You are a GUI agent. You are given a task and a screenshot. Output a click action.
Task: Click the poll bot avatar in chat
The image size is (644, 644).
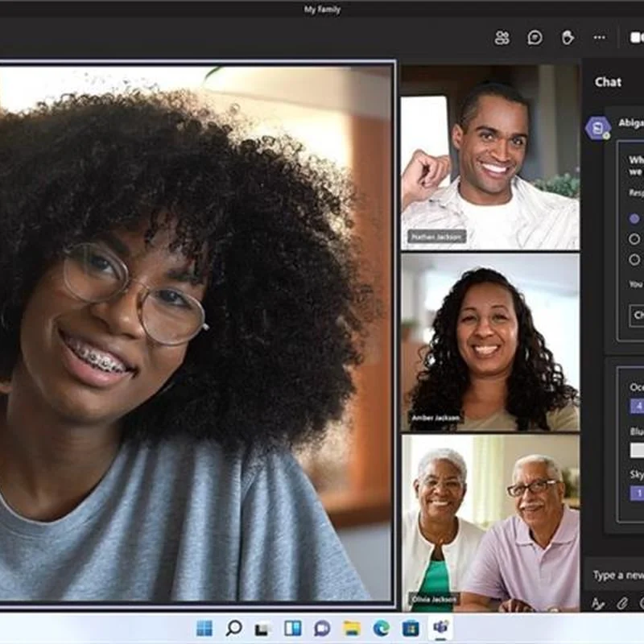pos(597,128)
